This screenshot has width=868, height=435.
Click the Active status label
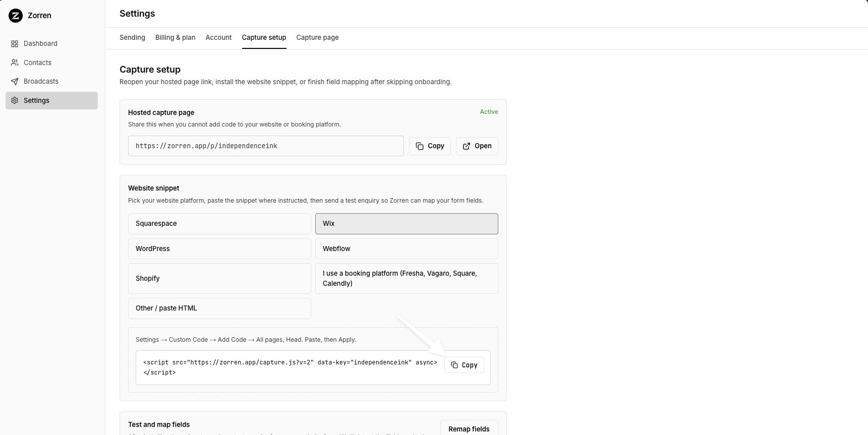tap(489, 112)
